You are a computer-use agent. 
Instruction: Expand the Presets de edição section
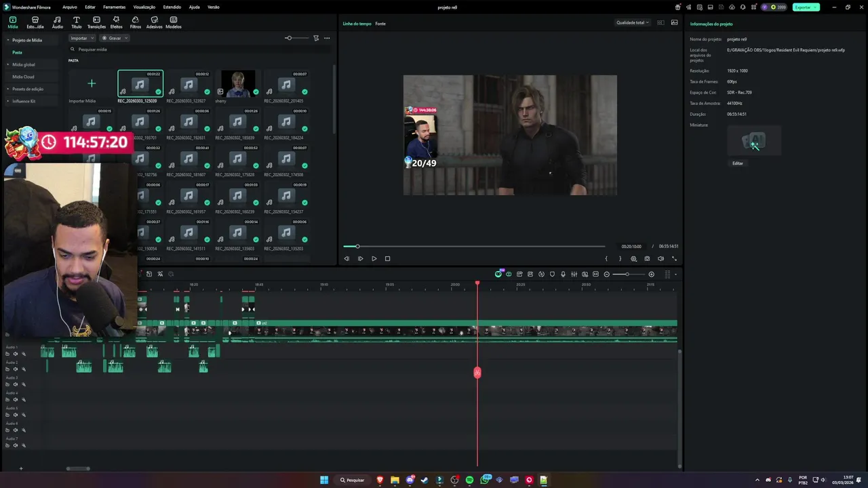[x=8, y=89]
